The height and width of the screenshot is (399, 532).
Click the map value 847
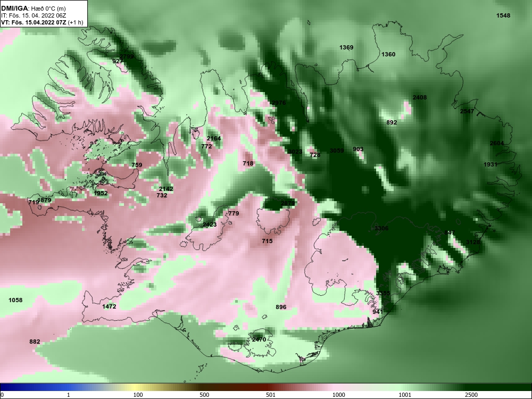[x=449, y=233]
